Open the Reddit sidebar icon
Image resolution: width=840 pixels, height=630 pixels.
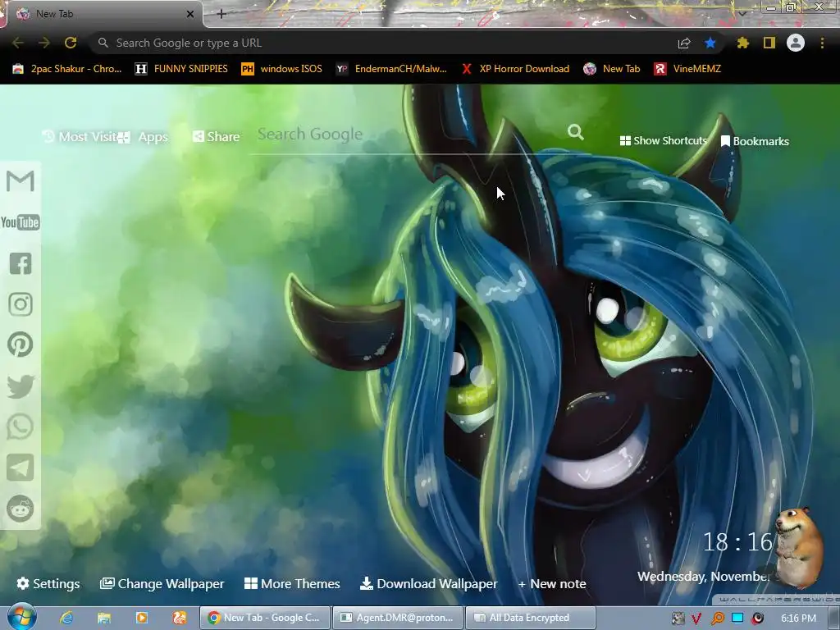[x=21, y=509]
